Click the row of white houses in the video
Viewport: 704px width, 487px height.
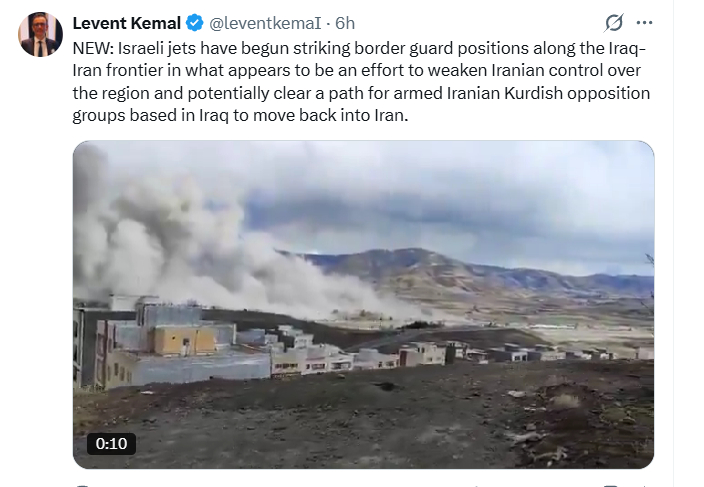click(440, 353)
